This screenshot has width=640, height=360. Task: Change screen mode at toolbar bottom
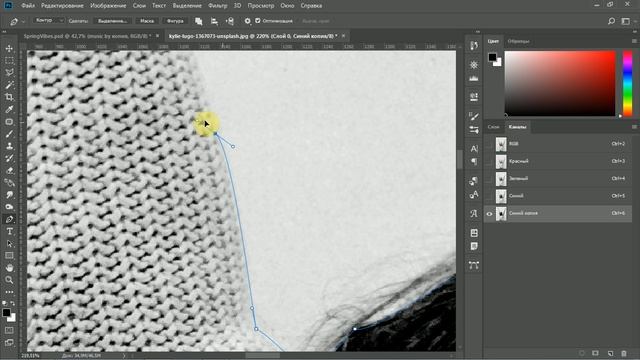coord(9,342)
